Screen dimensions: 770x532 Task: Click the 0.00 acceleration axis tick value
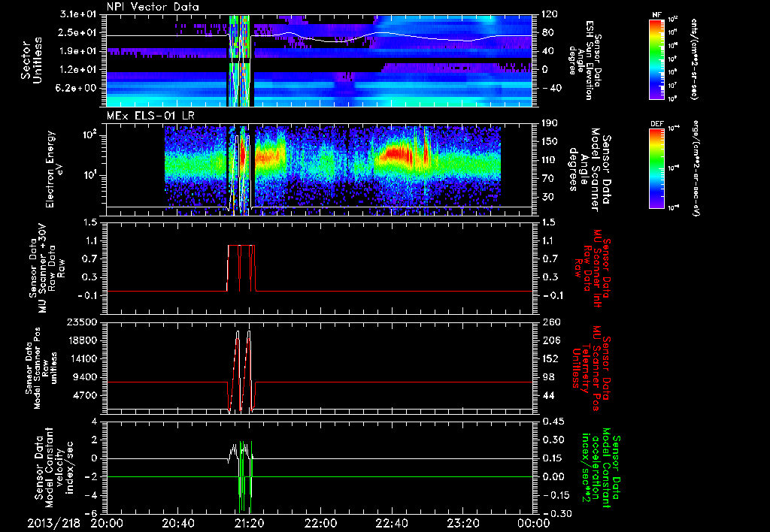[553, 476]
